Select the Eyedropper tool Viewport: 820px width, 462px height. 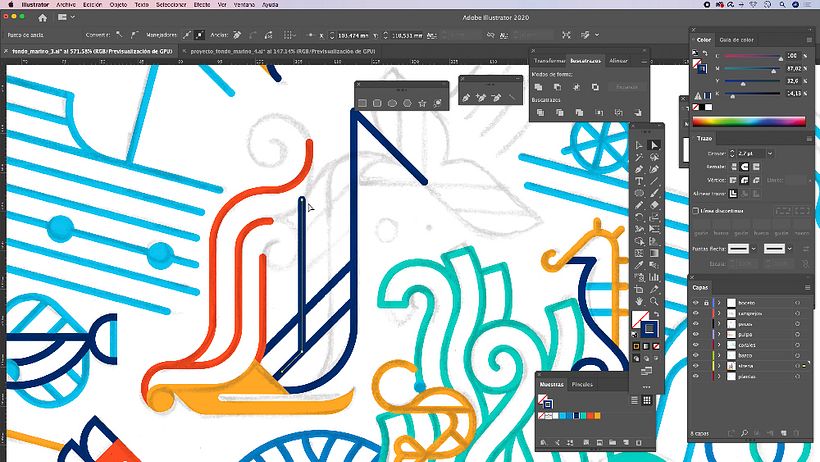tap(639, 265)
